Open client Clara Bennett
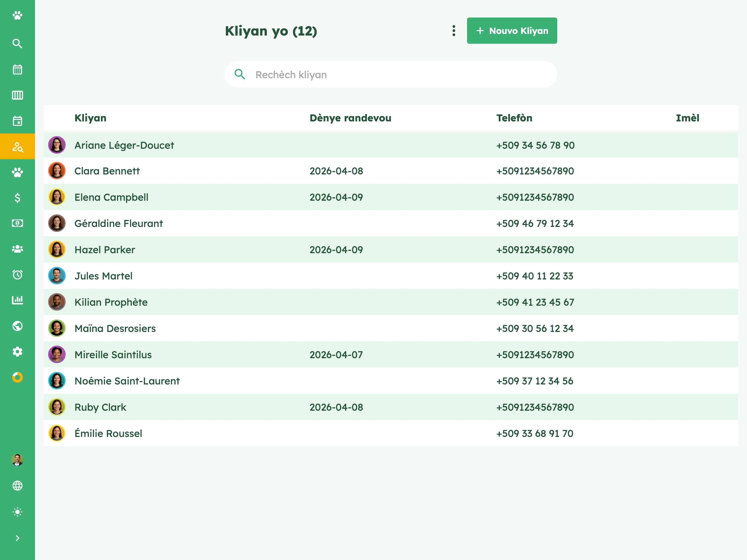The height and width of the screenshot is (560, 747). click(x=391, y=171)
